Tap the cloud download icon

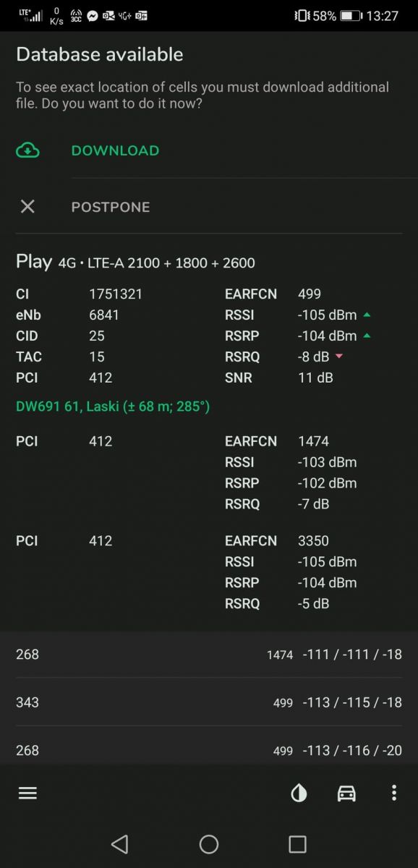(27, 150)
